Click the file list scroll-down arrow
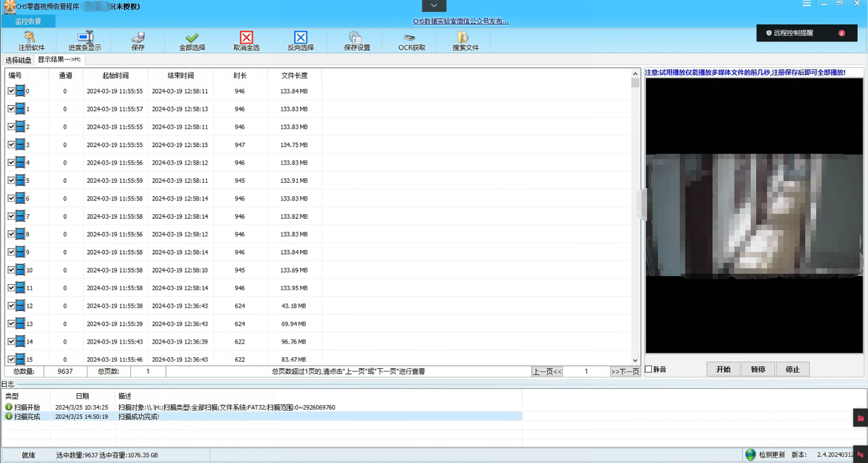The width and height of the screenshot is (868, 463). [635, 360]
